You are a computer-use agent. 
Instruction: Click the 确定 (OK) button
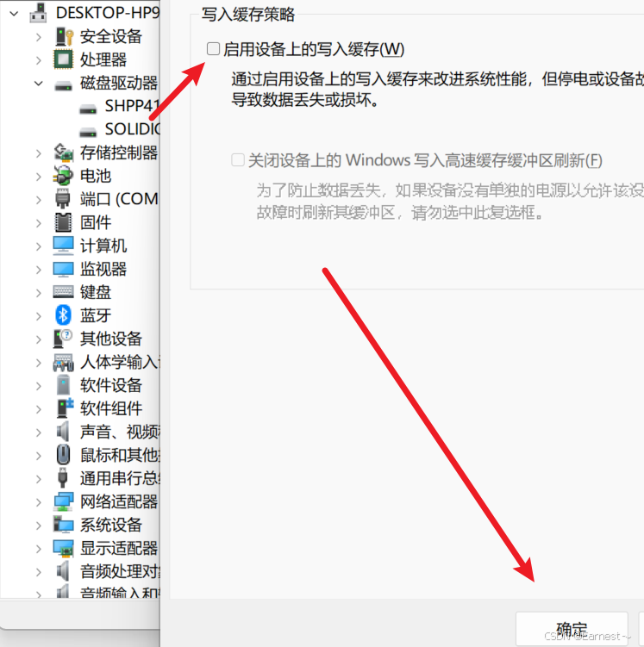click(x=572, y=629)
